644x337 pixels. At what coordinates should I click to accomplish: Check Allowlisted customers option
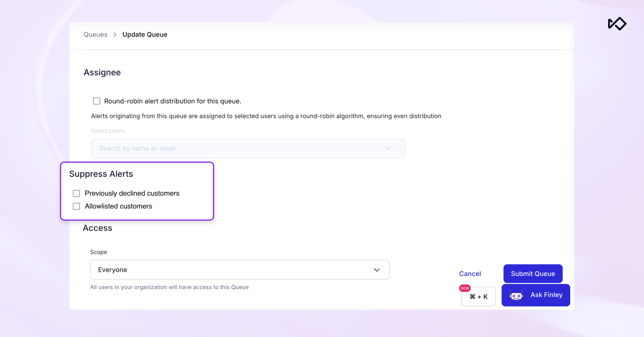point(76,206)
